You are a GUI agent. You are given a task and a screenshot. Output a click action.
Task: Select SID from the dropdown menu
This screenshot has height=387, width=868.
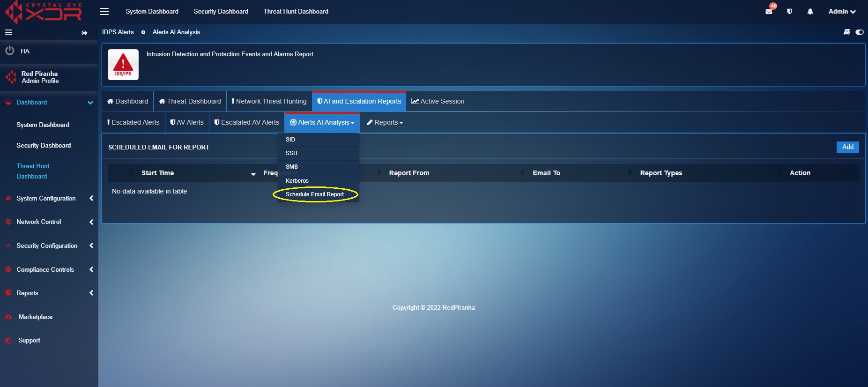point(319,140)
